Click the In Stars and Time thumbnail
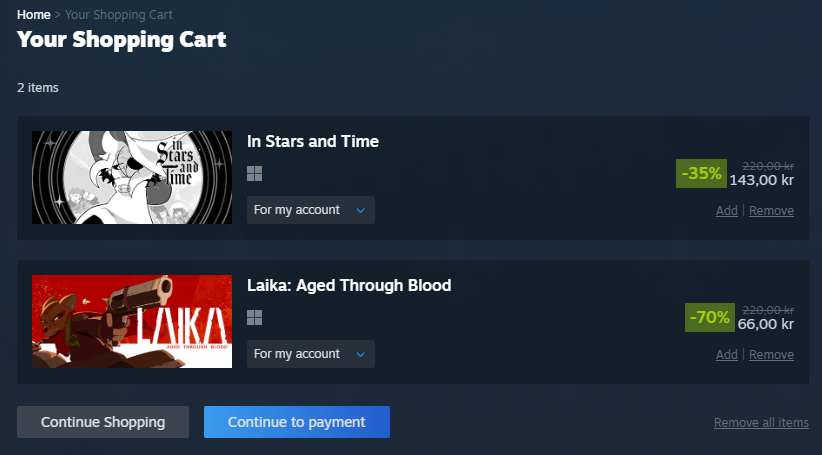The width and height of the screenshot is (822, 455). [132, 177]
